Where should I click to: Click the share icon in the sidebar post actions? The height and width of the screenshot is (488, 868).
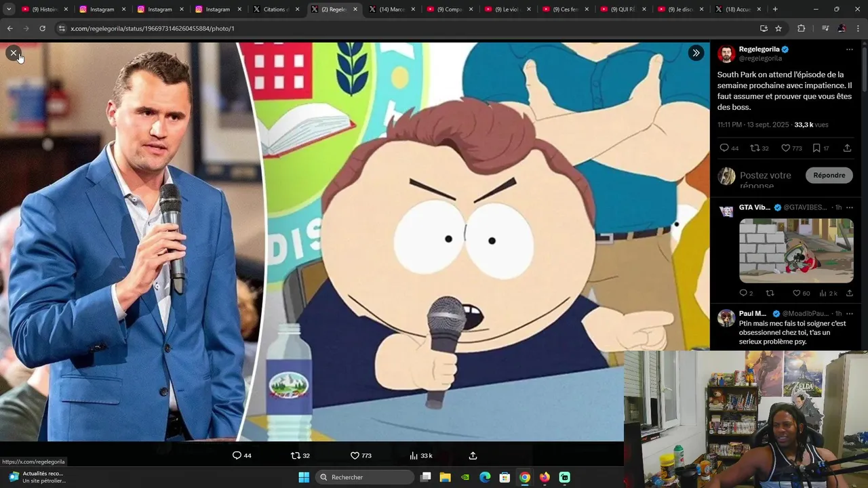tap(847, 148)
